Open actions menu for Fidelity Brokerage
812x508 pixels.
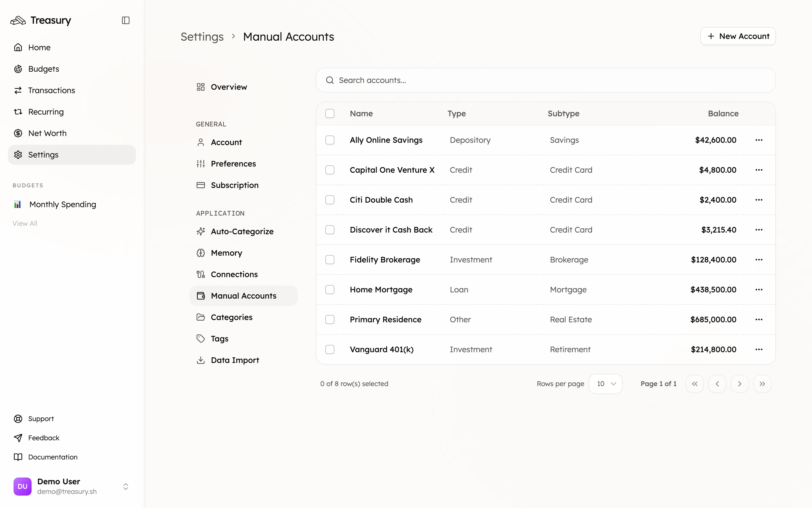click(759, 260)
